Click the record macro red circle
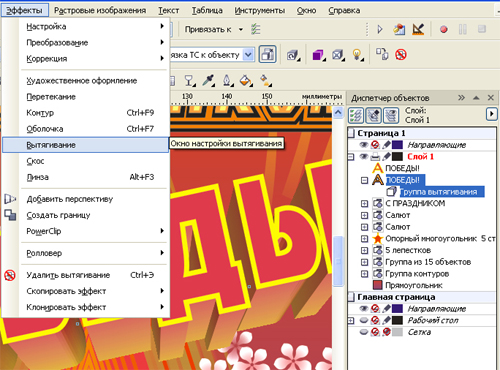 tap(443, 29)
